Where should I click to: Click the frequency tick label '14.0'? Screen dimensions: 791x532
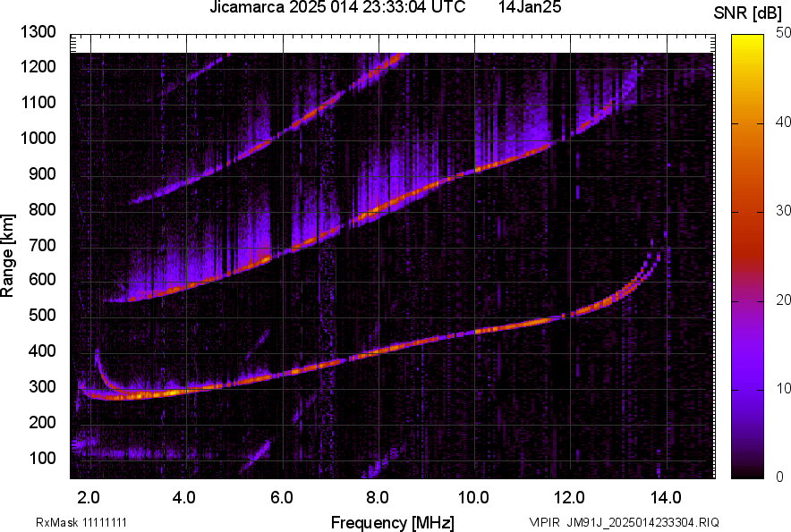tap(666, 498)
